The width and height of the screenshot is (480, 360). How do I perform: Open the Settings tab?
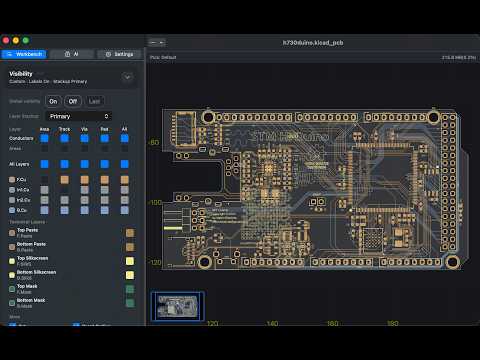(x=119, y=54)
